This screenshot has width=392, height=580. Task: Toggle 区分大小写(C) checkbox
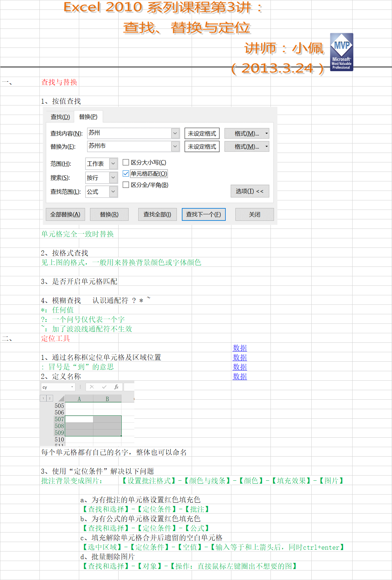click(x=126, y=162)
